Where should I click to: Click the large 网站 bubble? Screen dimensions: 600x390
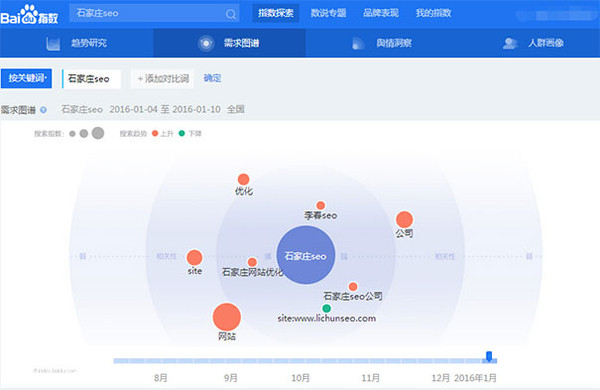pos(227,317)
